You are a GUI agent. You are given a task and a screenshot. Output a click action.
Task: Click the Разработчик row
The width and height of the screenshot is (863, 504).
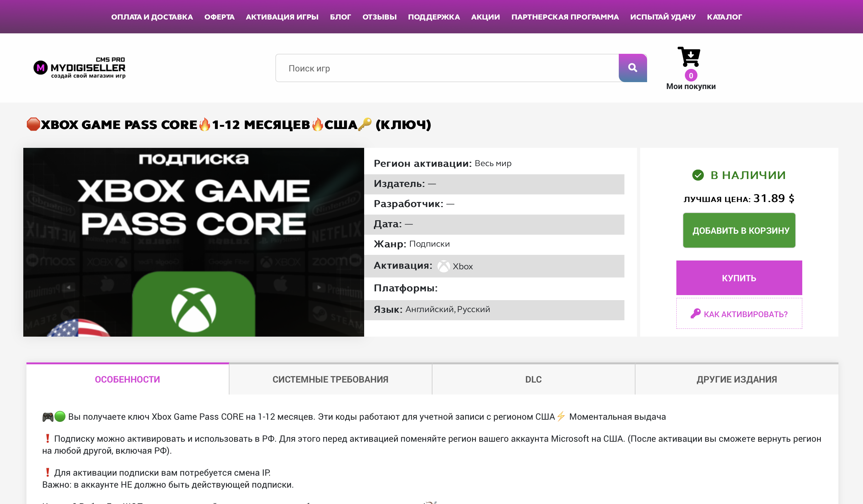tap(494, 204)
